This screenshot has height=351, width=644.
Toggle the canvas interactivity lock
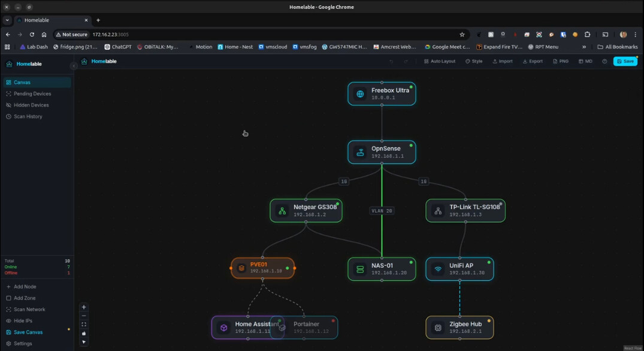pyautogui.click(x=84, y=334)
